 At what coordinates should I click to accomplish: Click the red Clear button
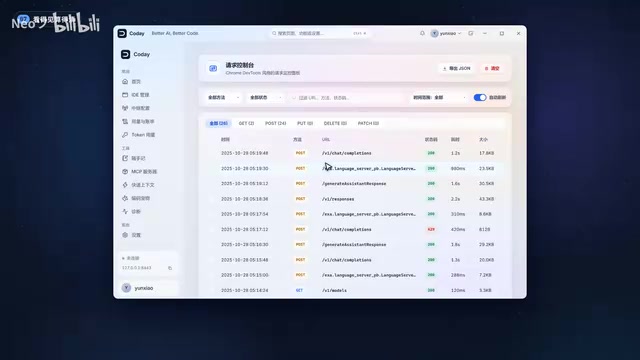pos(492,69)
